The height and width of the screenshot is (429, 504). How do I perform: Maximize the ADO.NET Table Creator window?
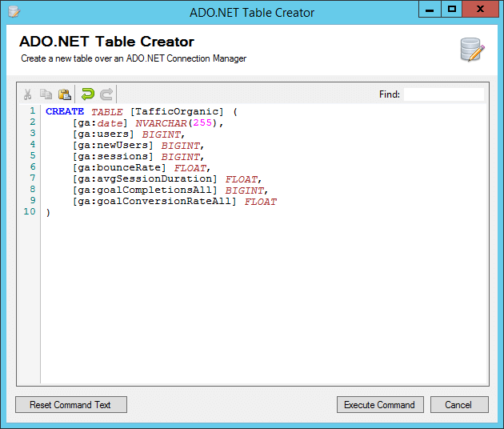coord(452,10)
